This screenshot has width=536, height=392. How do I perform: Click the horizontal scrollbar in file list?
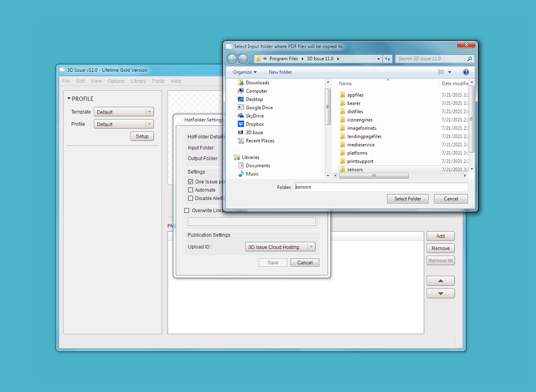[374, 175]
